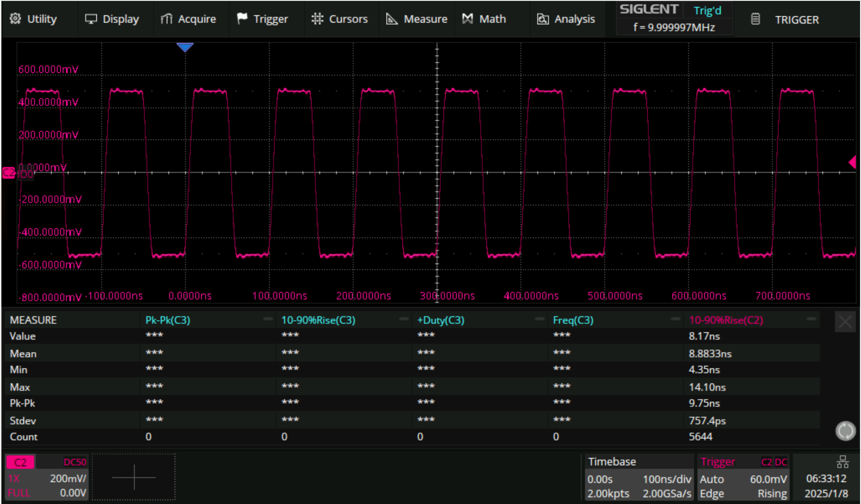
Task: Click the Measure ruler icon
Action: pyautogui.click(x=392, y=19)
